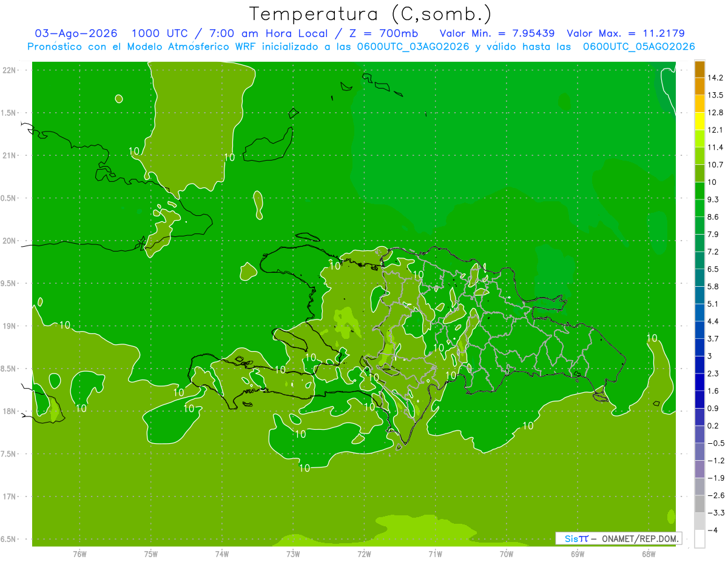Image resolution: width=728 pixels, height=562 pixels.
Task: Click the purple swatch between -1.9 and -1.2
Action: 699,469
